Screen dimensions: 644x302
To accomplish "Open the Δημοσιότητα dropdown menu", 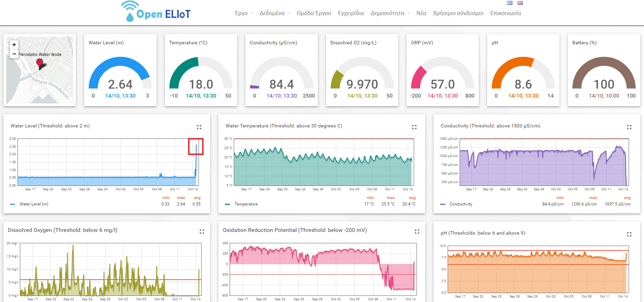I will tap(390, 13).
